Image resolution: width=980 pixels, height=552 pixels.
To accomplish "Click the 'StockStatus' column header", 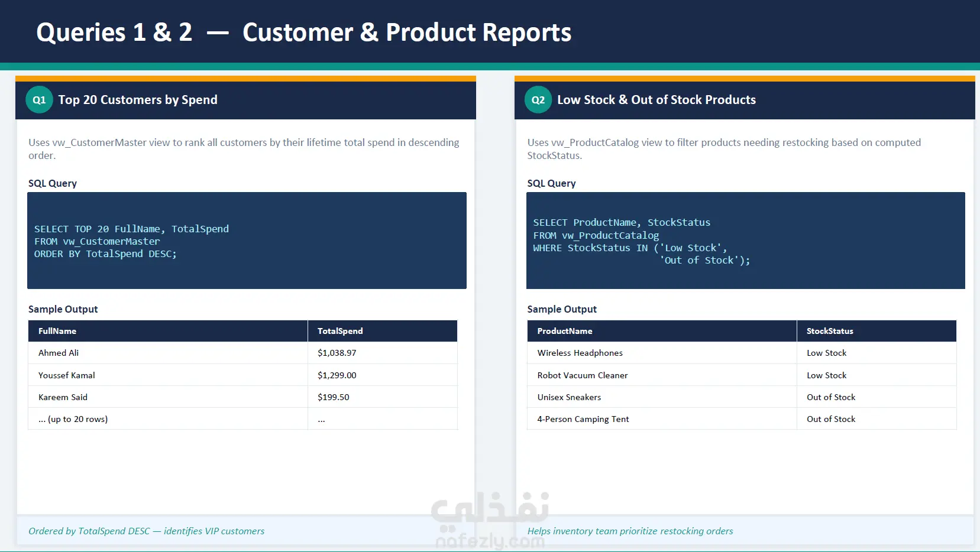I will [x=876, y=331].
